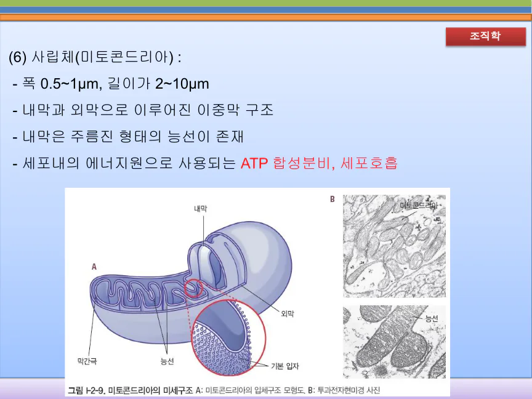Click the 기본 입자 label
The image size is (532, 399).
pos(284,366)
